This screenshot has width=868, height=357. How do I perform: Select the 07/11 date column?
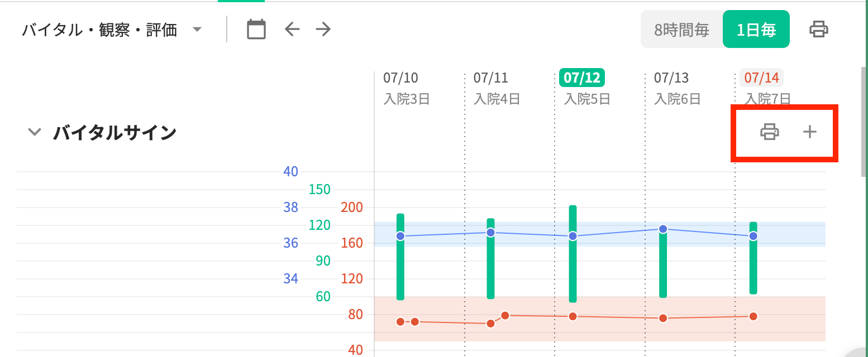pos(490,78)
